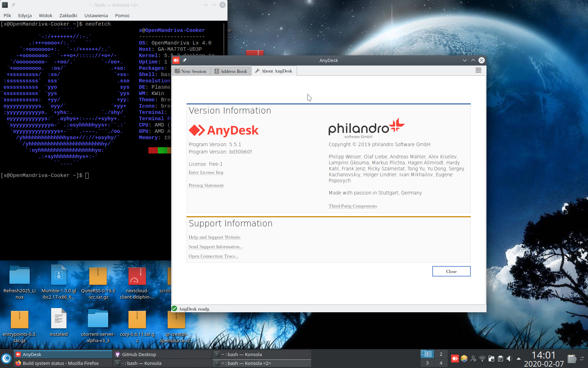Open the Ustawienia menu in Konsola
This screenshot has width=588, height=368.
(x=96, y=15)
